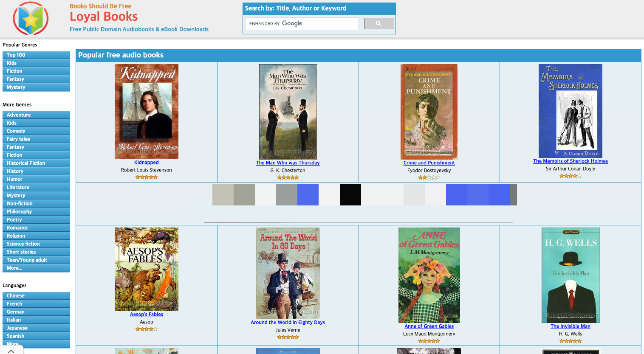Image resolution: width=644 pixels, height=354 pixels.
Task: Select Fantasy under Popular Genres
Action: pos(36,79)
